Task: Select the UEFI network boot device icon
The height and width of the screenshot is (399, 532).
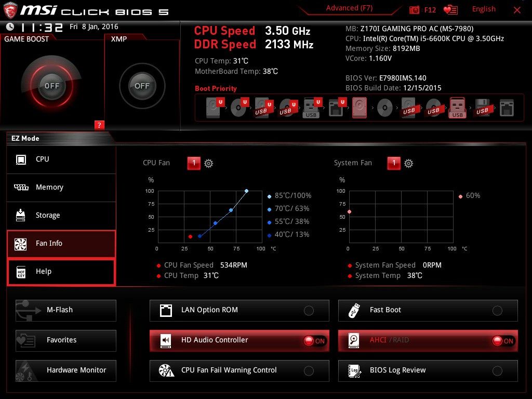Action: (x=337, y=108)
